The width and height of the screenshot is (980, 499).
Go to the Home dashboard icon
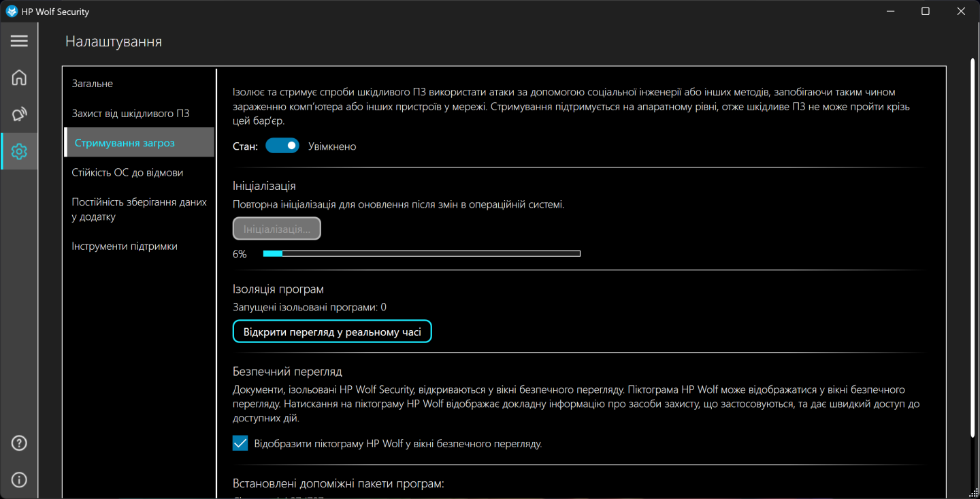(19, 78)
